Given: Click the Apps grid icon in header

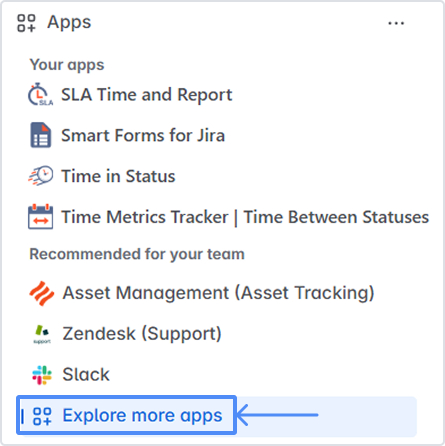Looking at the screenshot, I should (x=26, y=23).
